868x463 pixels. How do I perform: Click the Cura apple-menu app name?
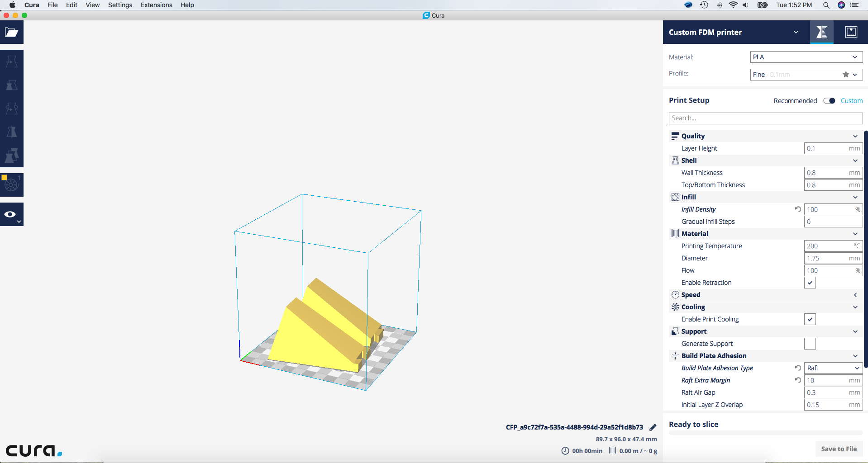pos(32,5)
